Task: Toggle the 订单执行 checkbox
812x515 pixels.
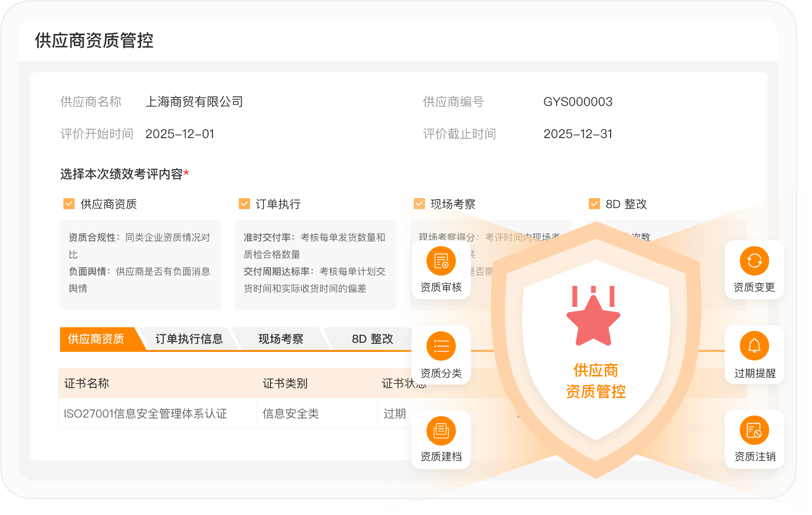Action: click(244, 204)
